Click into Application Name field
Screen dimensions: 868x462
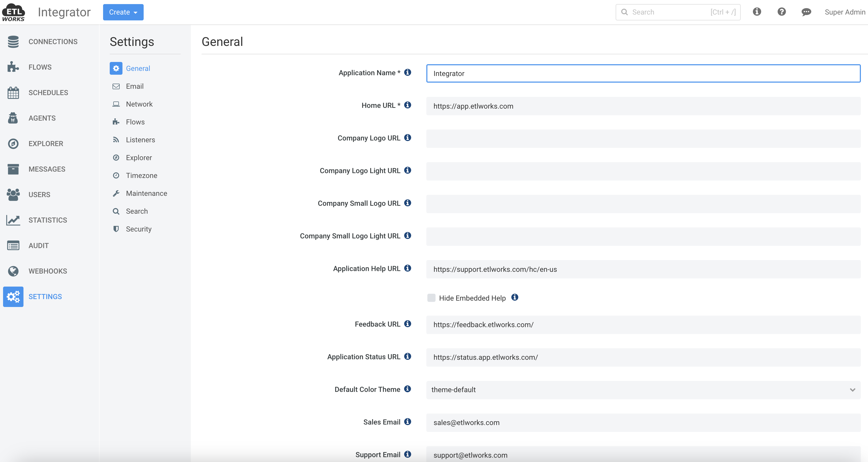point(643,73)
